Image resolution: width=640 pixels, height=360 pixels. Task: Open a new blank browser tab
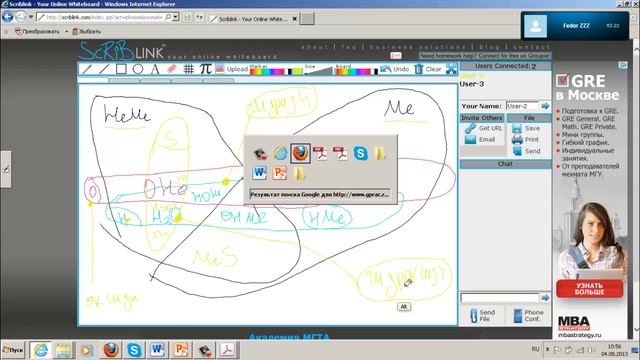pos(307,18)
